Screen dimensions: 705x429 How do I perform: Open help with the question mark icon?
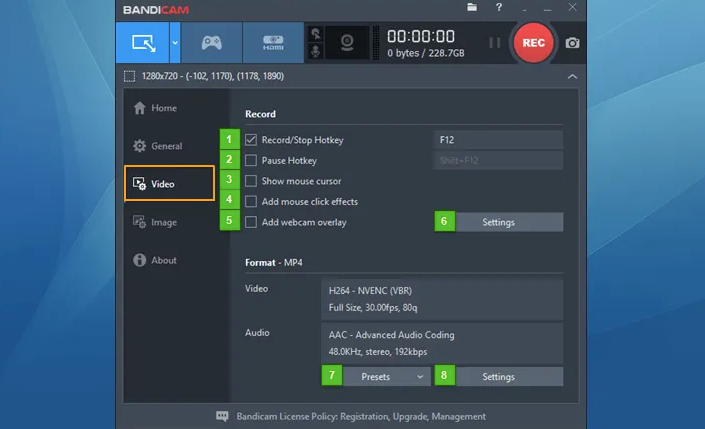(499, 7)
